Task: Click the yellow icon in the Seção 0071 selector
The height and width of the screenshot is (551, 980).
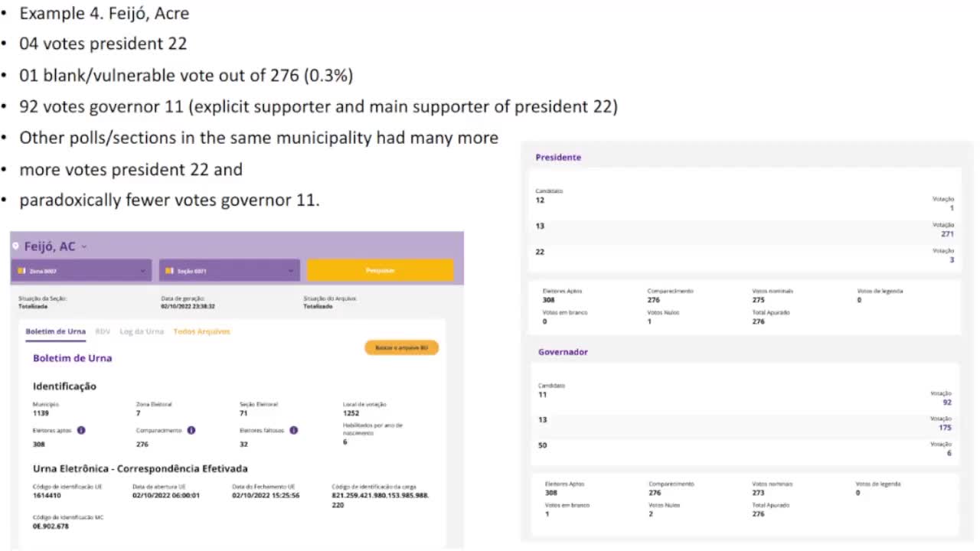Action: pyautogui.click(x=170, y=270)
